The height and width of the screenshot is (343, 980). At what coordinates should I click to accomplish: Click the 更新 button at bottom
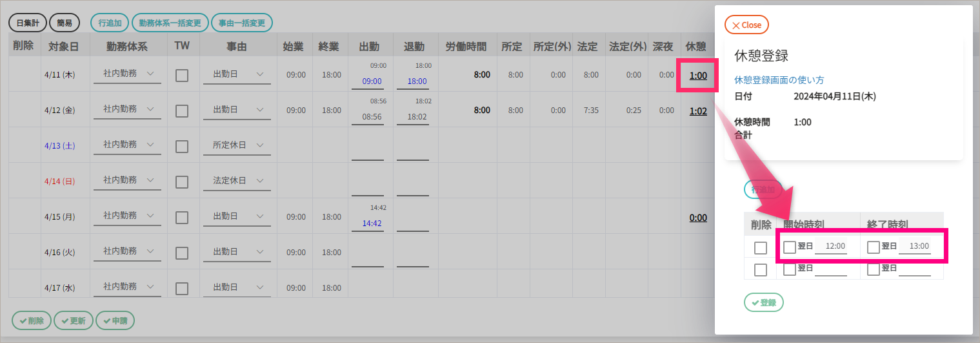click(x=74, y=320)
